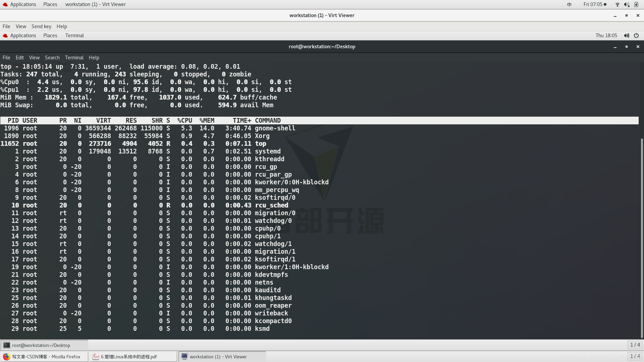Expand the File menu in Virt Viewer
This screenshot has height=362, width=644.
click(x=6, y=26)
